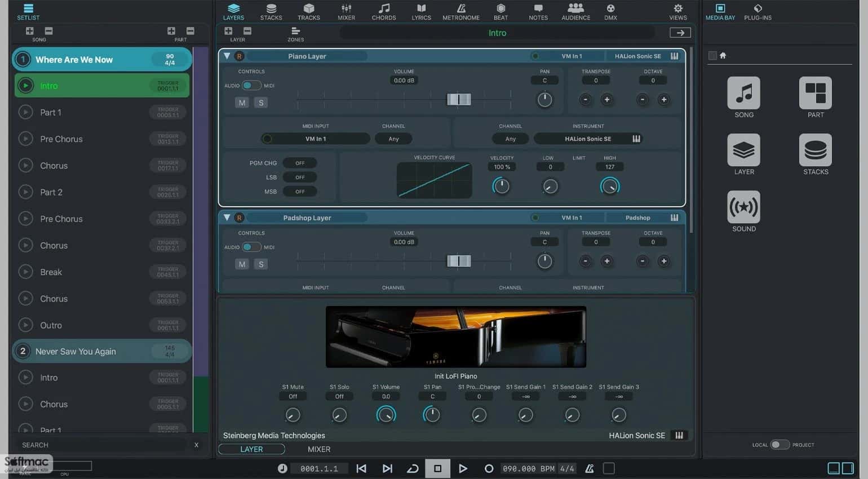Screen dimensions: 868x479
Task: Open the S1 Mute Off value dropdown
Action: 293,397
